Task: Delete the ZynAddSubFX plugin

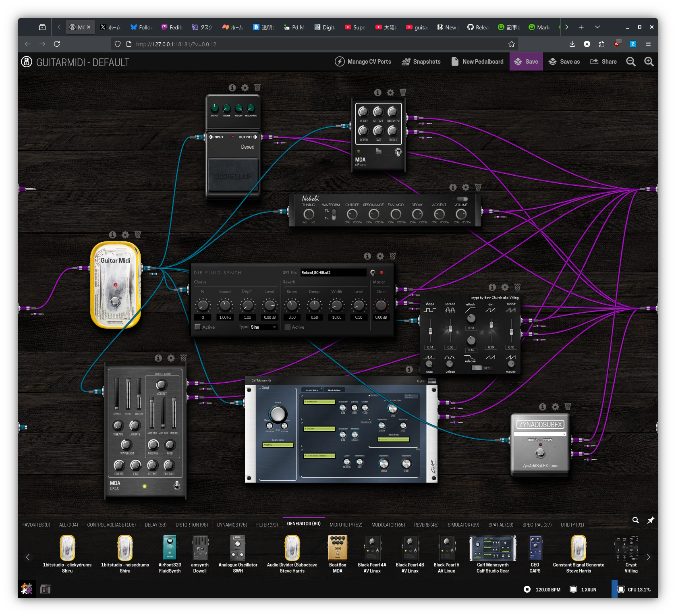Action: pos(568,407)
